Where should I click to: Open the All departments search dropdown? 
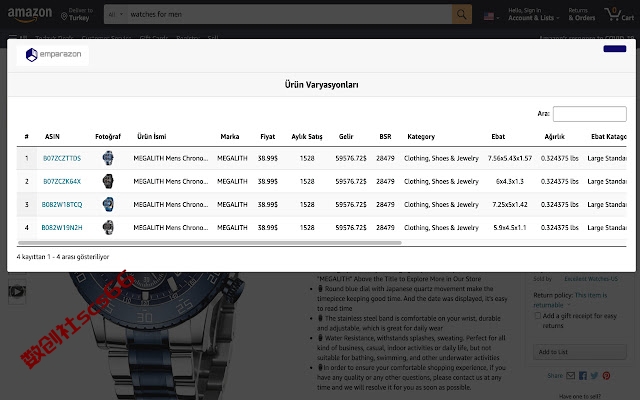[x=116, y=14]
